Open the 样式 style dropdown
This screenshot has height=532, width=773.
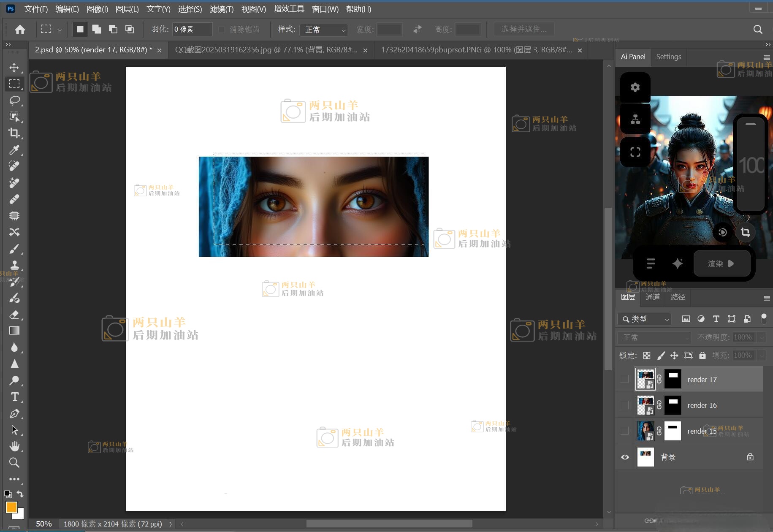[x=323, y=30]
